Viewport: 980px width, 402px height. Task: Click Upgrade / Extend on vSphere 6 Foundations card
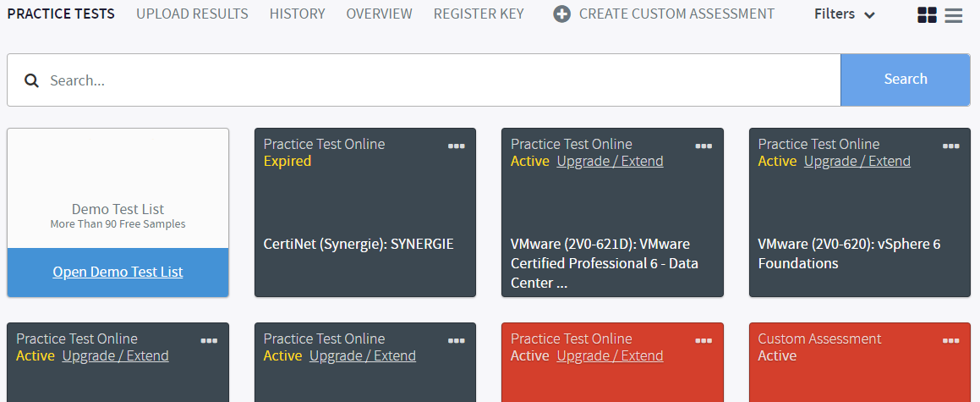pyautogui.click(x=857, y=161)
